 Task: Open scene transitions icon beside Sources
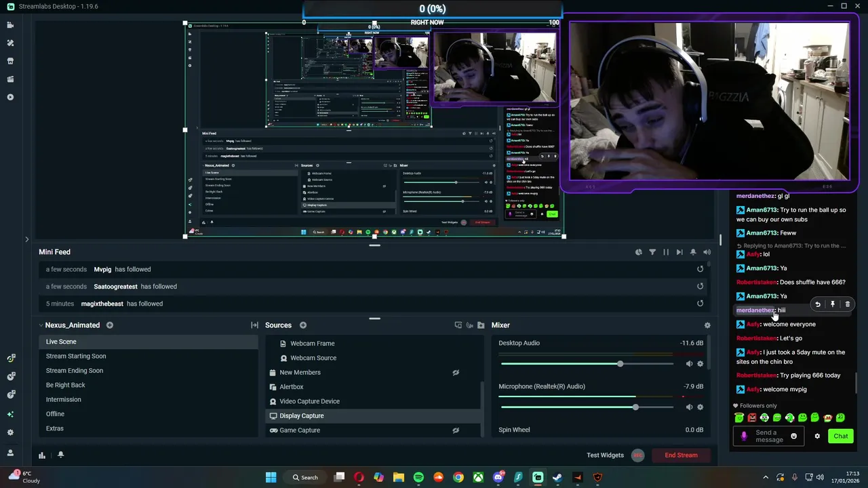coord(254,325)
